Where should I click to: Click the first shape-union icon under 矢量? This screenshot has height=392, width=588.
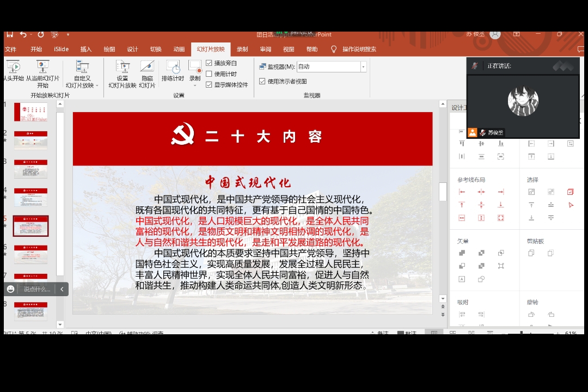[462, 253]
